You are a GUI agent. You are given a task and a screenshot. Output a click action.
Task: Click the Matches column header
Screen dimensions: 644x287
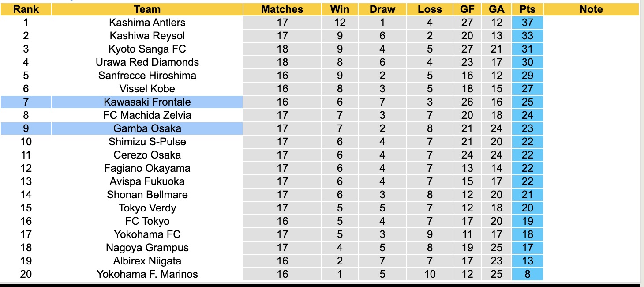coord(282,9)
